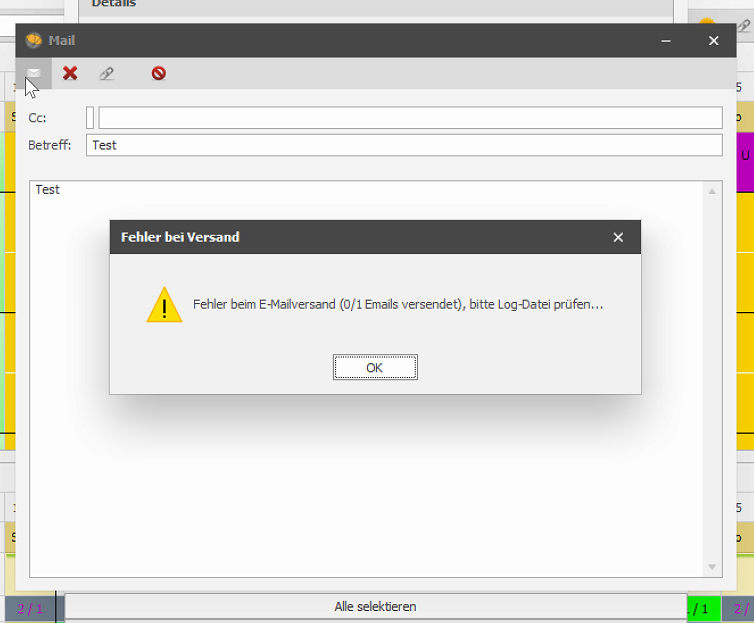Click the green '/ 1' status cell
The height and width of the screenshot is (623, 754).
[704, 609]
